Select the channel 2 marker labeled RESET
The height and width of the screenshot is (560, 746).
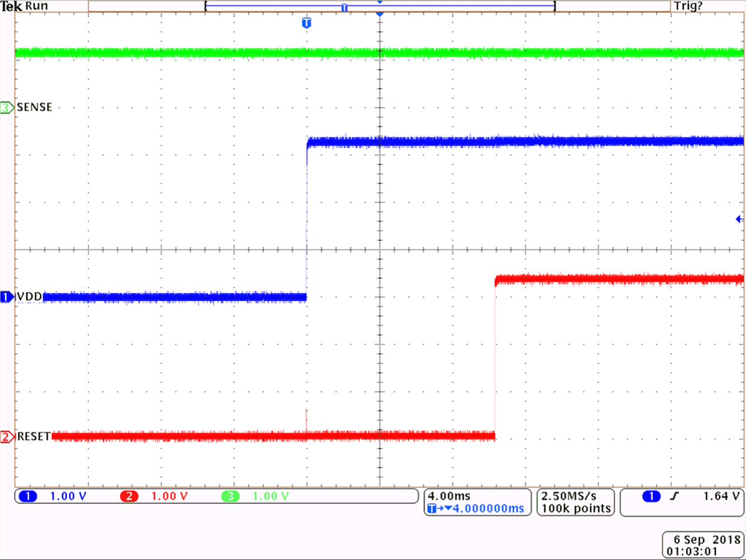(7, 436)
